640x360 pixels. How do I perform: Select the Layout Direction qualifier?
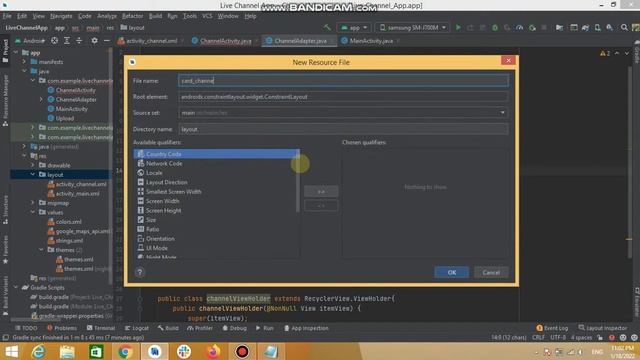[216, 182]
